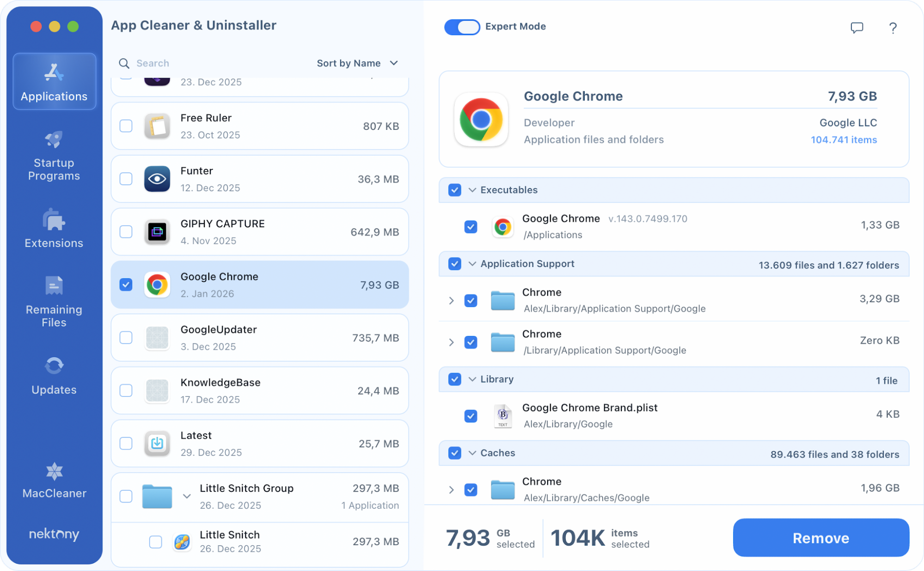Select version text v.143.0.7499.170

(648, 219)
